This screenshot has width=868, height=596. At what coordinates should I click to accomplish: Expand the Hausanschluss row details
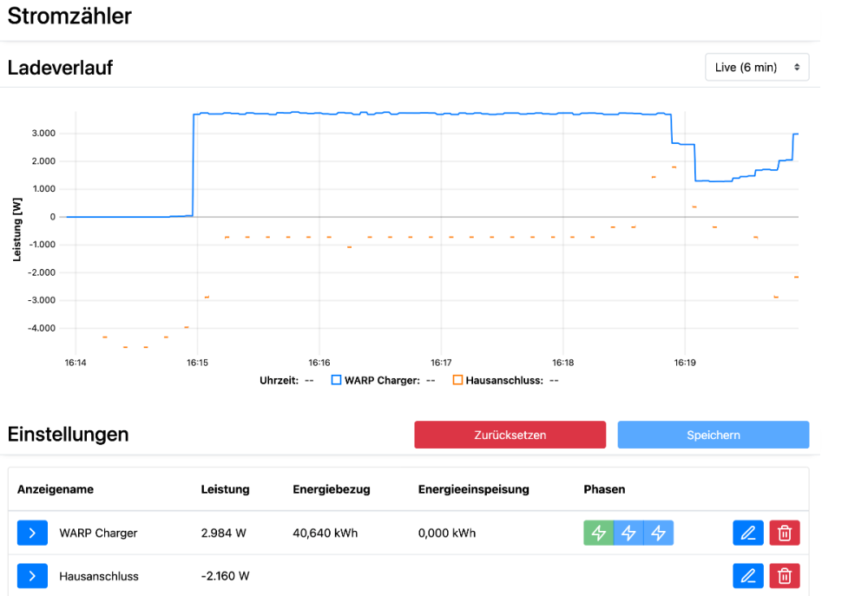(x=32, y=575)
